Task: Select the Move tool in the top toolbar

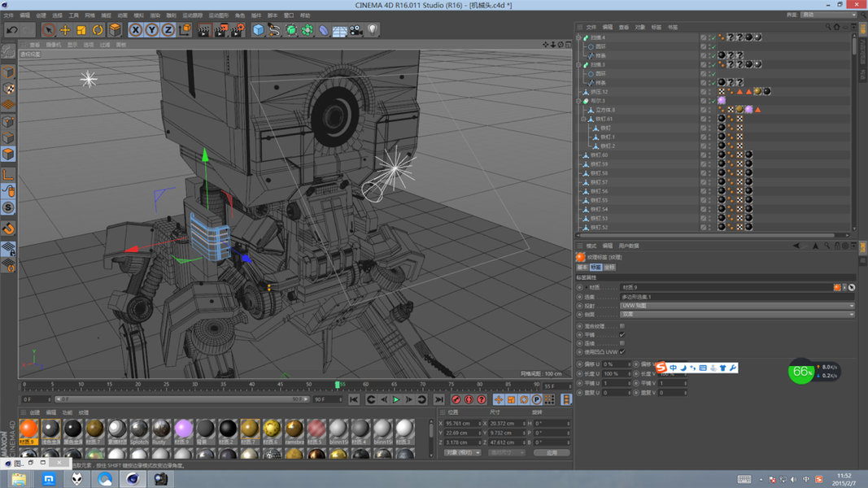Action: pos(65,30)
